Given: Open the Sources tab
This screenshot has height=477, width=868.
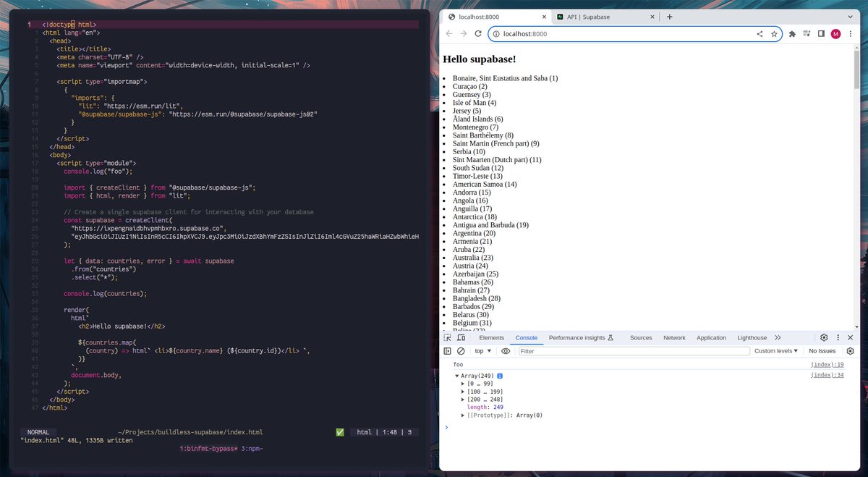Looking at the screenshot, I should (x=641, y=338).
